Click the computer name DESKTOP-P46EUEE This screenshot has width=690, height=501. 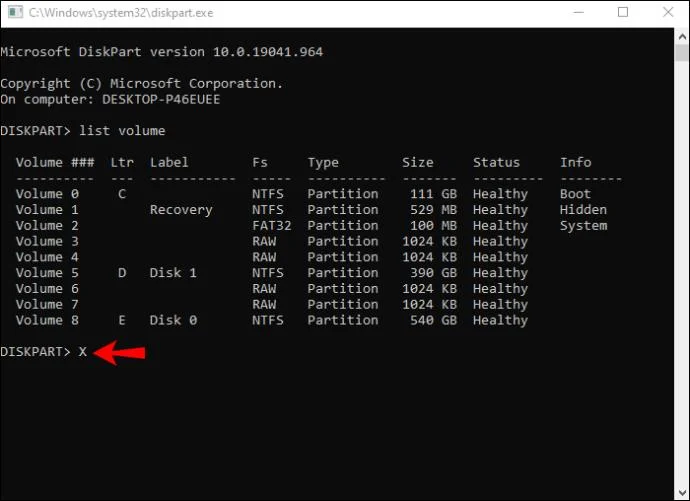click(161, 99)
